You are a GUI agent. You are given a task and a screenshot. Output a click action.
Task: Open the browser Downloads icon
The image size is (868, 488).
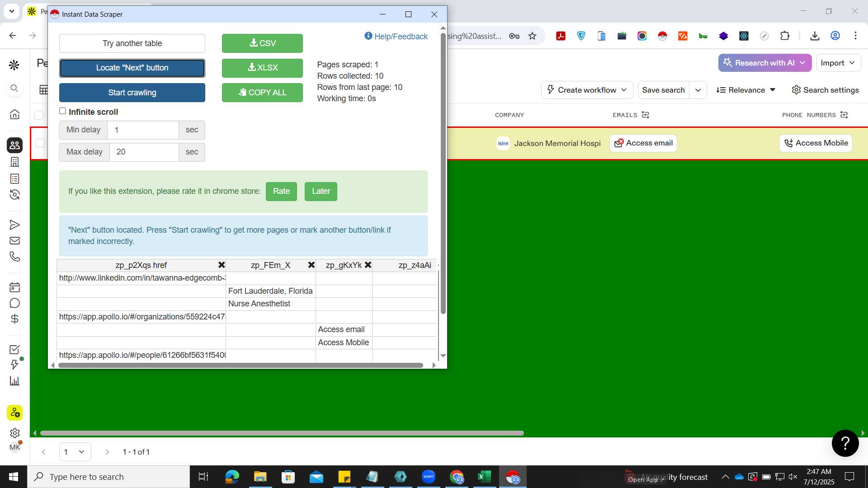coord(815,36)
